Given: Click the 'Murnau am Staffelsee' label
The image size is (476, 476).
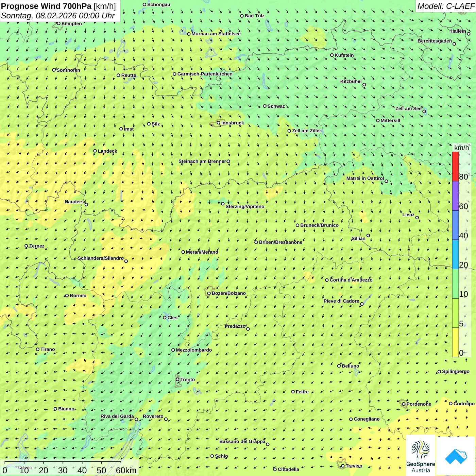Looking at the screenshot, I should tap(216, 34).
